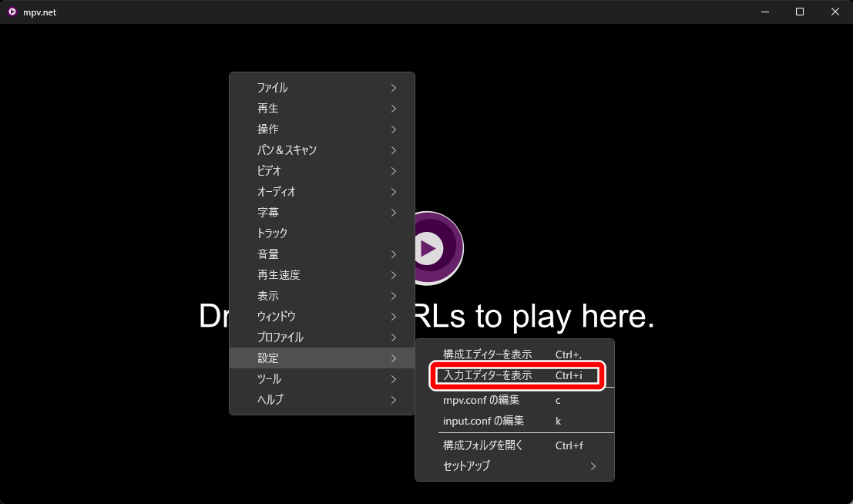Expand the 再生速度 submenu chevron
The image size is (853, 504).
tap(393, 275)
